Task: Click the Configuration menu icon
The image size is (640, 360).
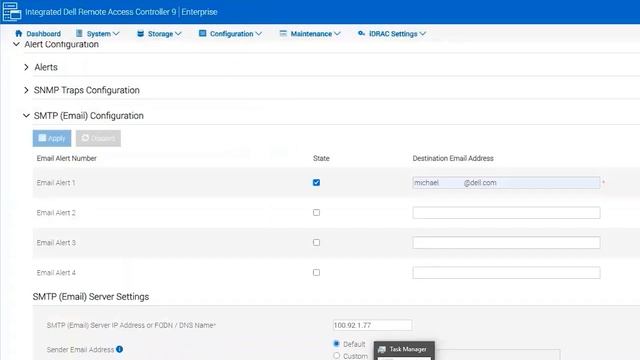Action: click(x=202, y=33)
